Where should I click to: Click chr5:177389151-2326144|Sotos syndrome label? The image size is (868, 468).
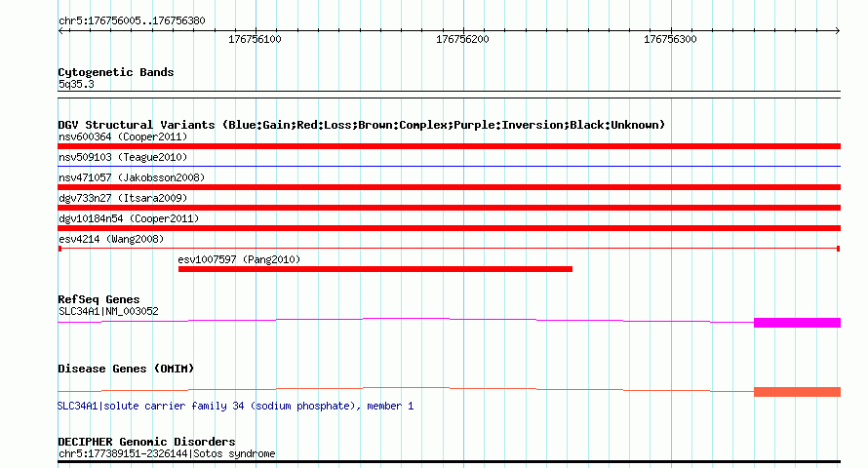pos(167,453)
